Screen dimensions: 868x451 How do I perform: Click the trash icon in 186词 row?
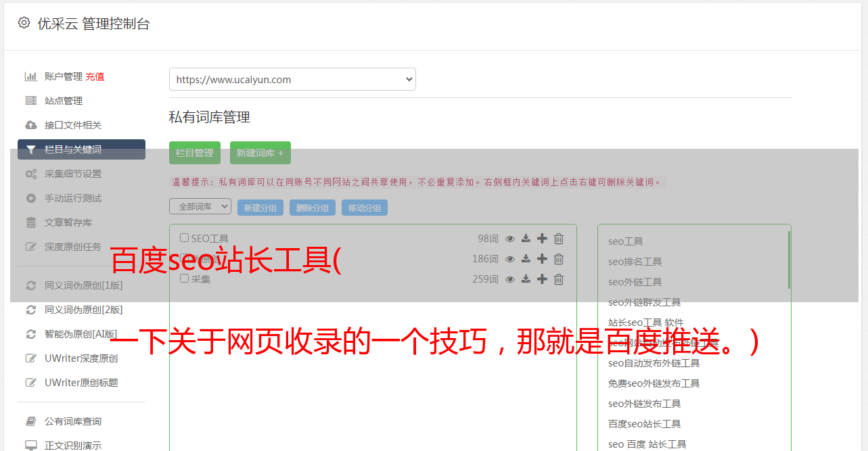(x=559, y=259)
